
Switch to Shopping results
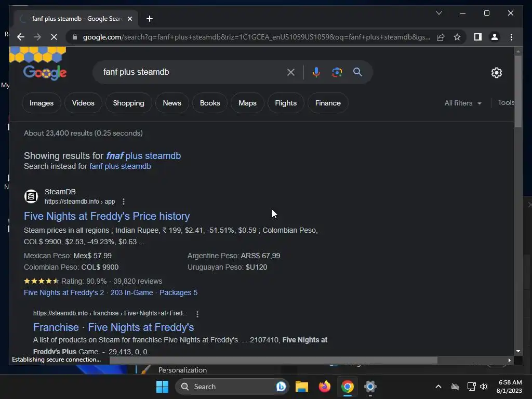tap(129, 103)
